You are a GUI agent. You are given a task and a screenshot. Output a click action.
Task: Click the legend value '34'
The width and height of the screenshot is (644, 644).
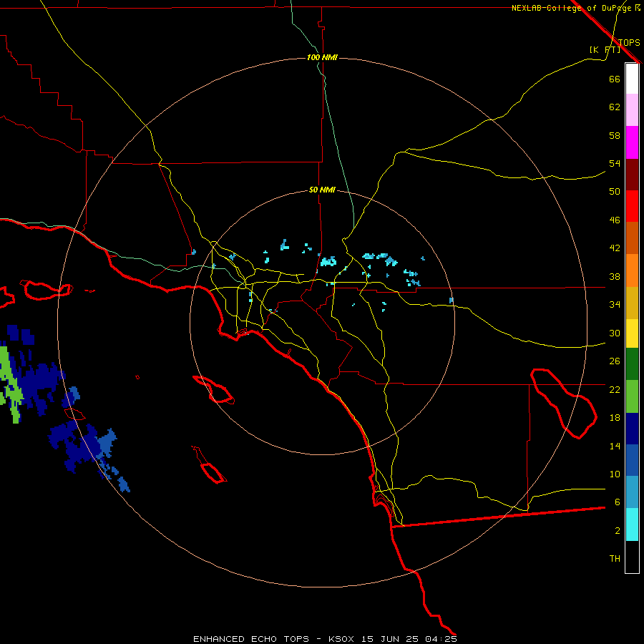click(x=615, y=305)
